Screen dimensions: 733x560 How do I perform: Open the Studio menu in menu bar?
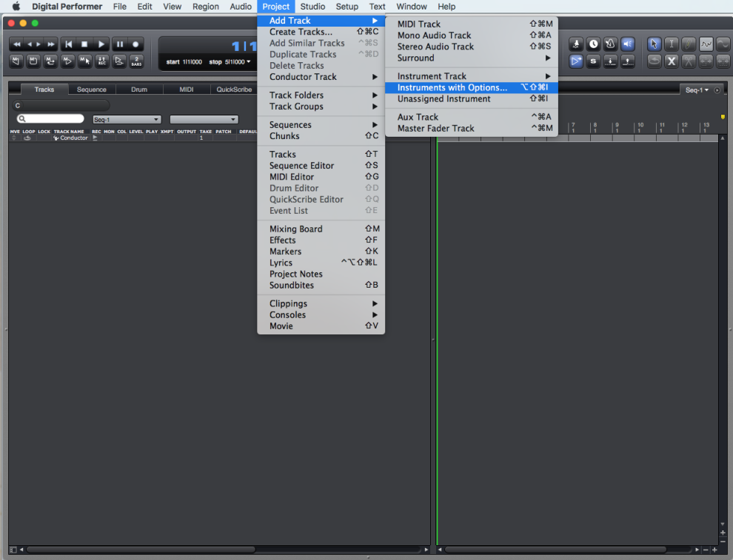312,7
